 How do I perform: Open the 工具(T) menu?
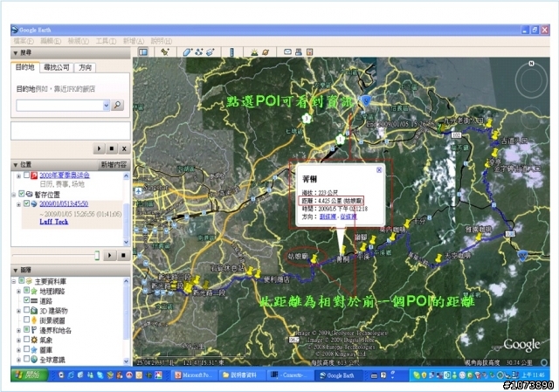pyautogui.click(x=106, y=41)
